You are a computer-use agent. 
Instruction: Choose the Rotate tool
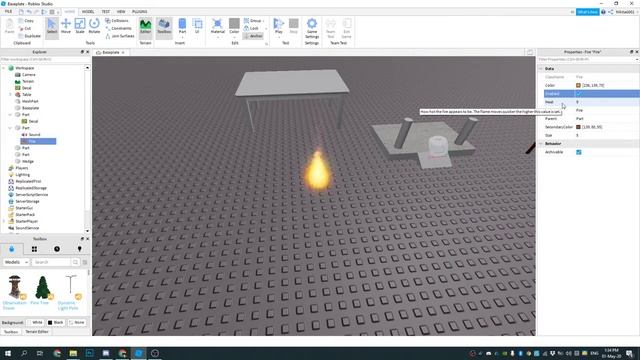(x=94, y=26)
